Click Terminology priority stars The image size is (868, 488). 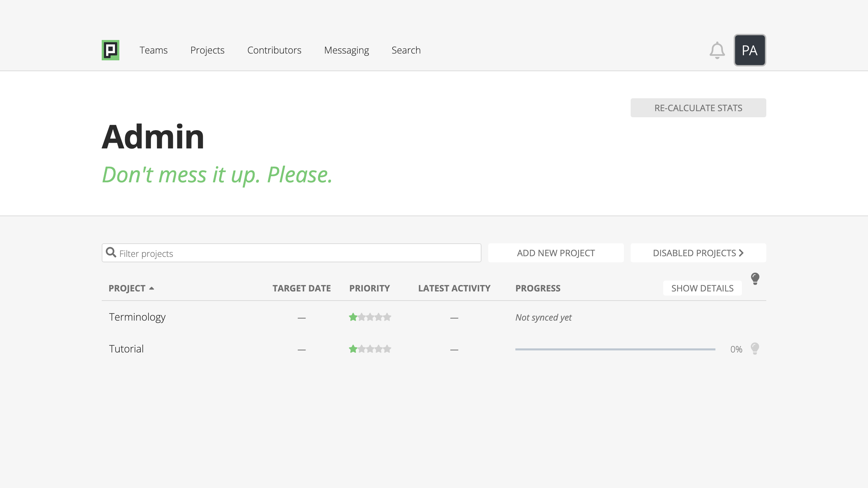coord(370,317)
